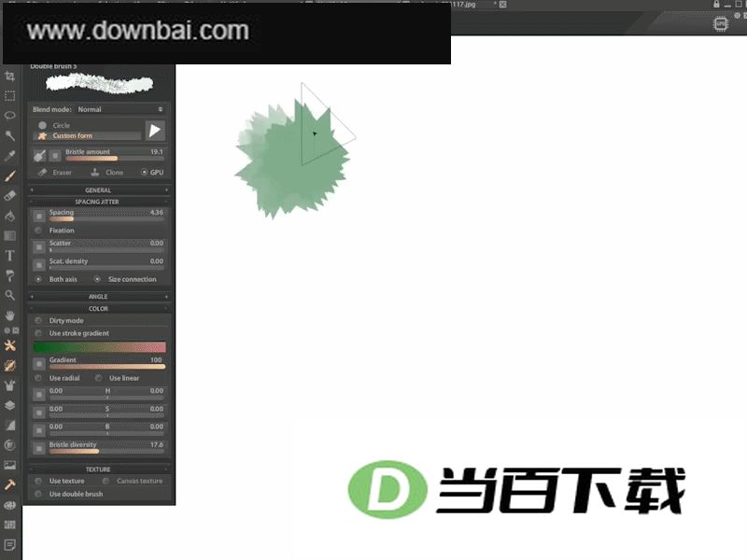Screen dimensions: 747x560
Task: Open the color wheel panel icon
Action: (x=9, y=445)
